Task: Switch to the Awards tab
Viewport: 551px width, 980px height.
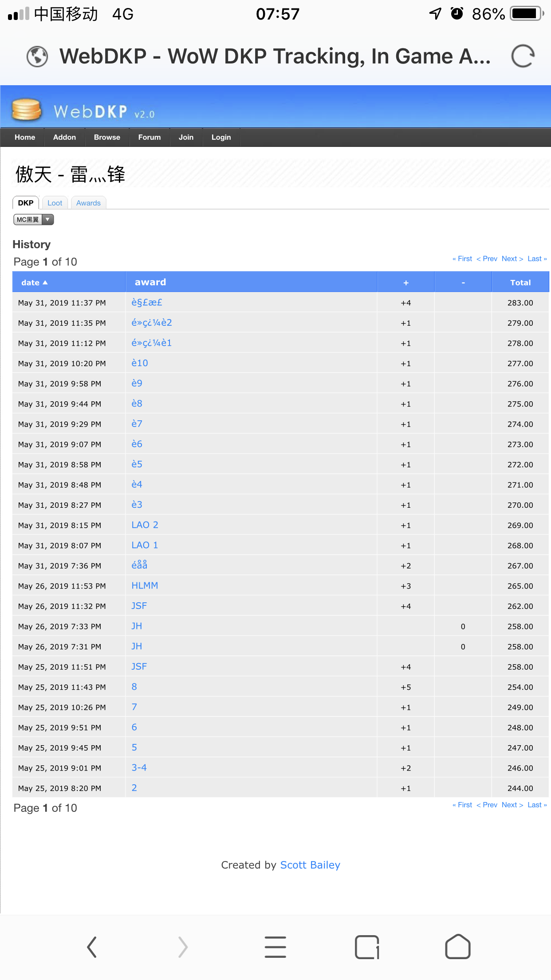Action: [88, 203]
